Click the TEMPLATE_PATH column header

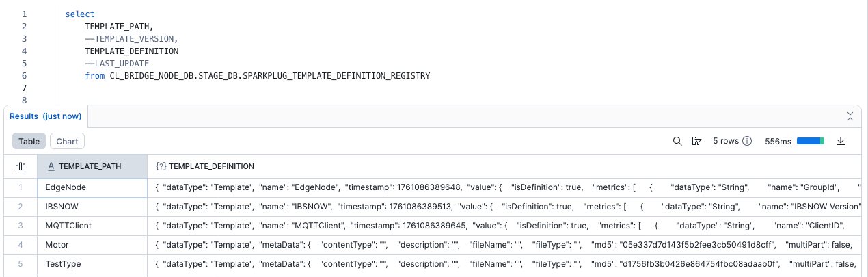coord(92,166)
